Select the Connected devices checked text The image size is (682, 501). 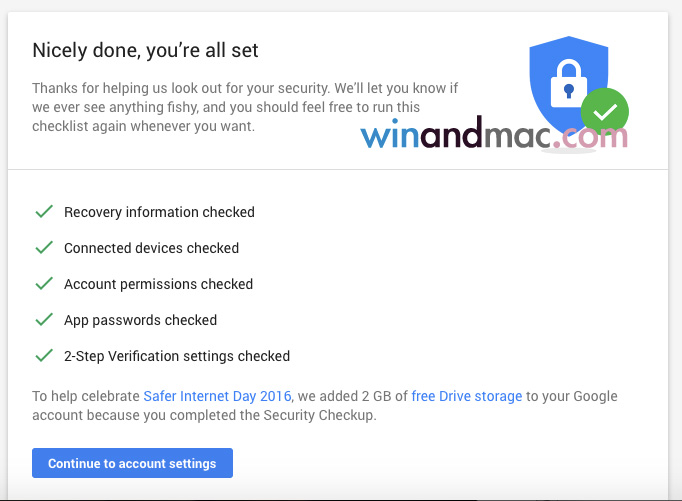pos(151,248)
